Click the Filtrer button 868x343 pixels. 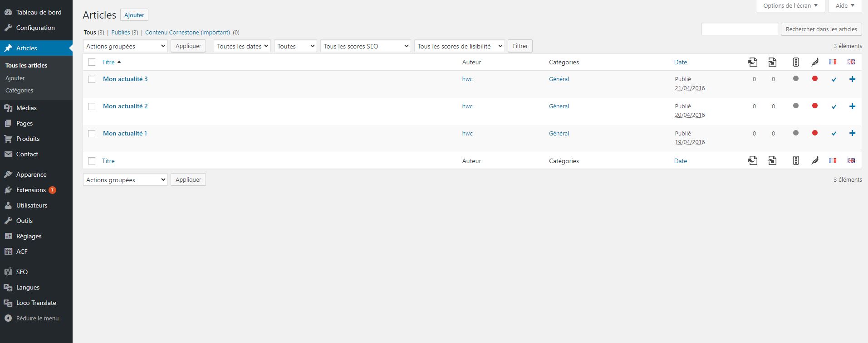pyautogui.click(x=520, y=46)
